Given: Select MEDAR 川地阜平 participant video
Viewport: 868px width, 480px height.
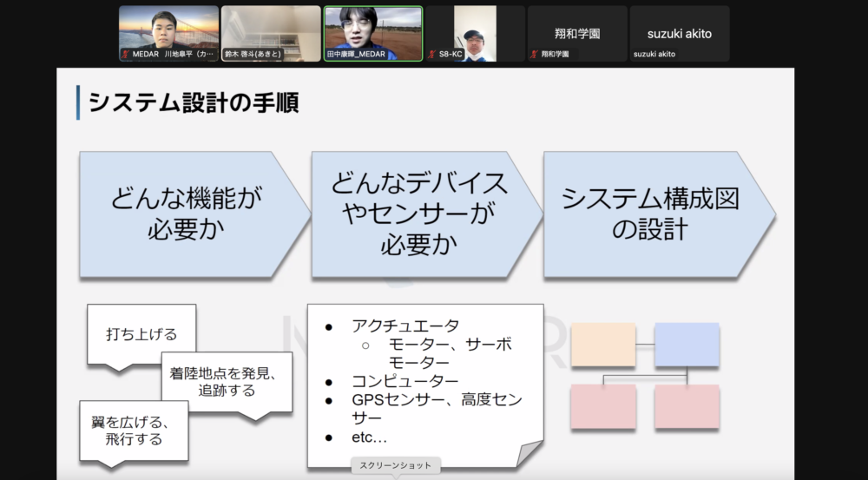Looking at the screenshot, I should click(x=169, y=33).
